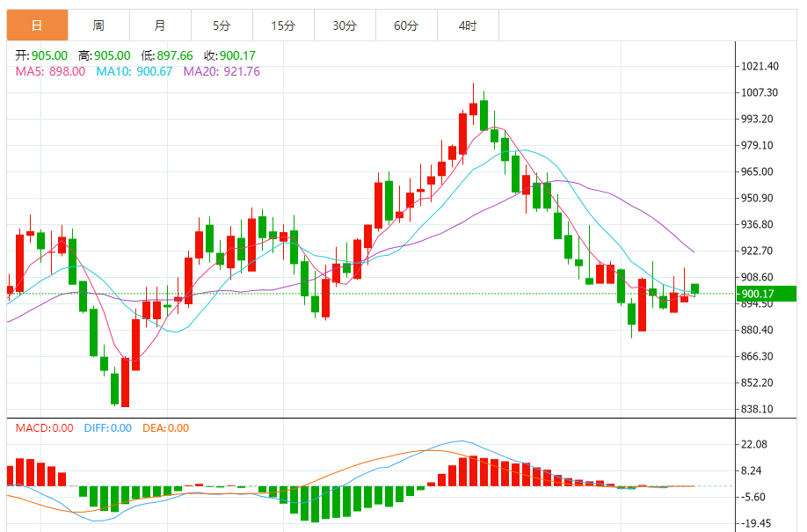
Task: Choose the 60分 timeframe tab
Action: click(406, 26)
